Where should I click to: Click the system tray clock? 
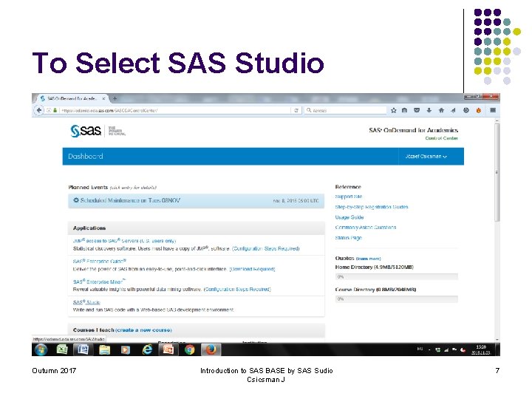click(481, 349)
